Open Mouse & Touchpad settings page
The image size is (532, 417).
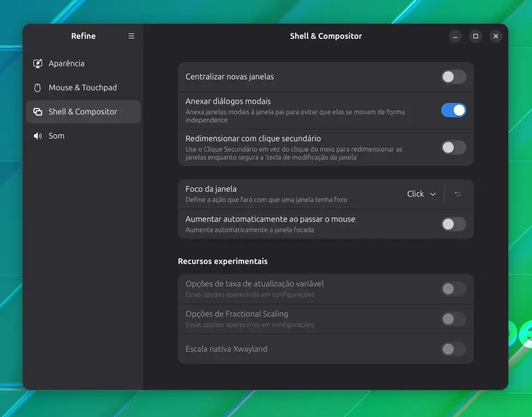point(83,88)
